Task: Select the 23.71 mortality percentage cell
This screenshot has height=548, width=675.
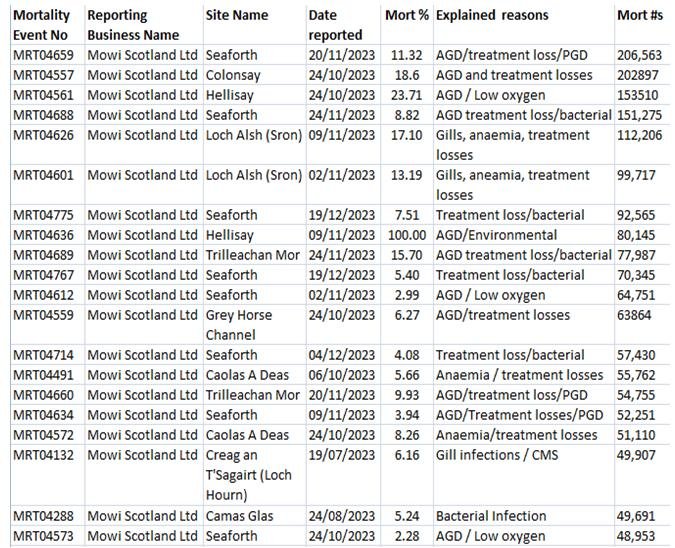Action: point(406,95)
